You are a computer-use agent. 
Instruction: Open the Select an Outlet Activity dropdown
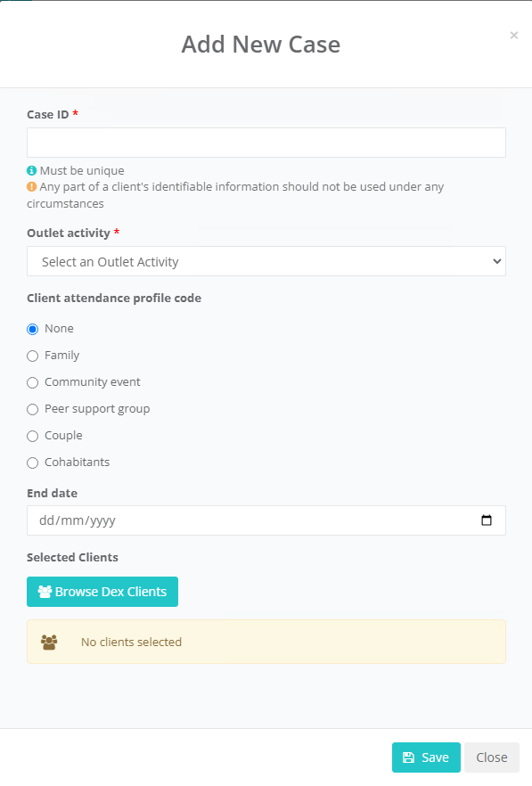[x=266, y=261]
